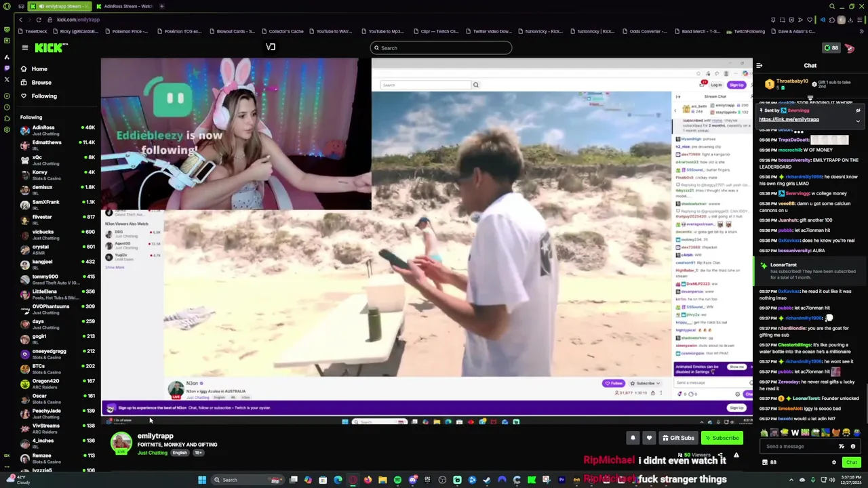Open Following in the sidebar
This screenshot has width=868, height=488.
tap(44, 96)
